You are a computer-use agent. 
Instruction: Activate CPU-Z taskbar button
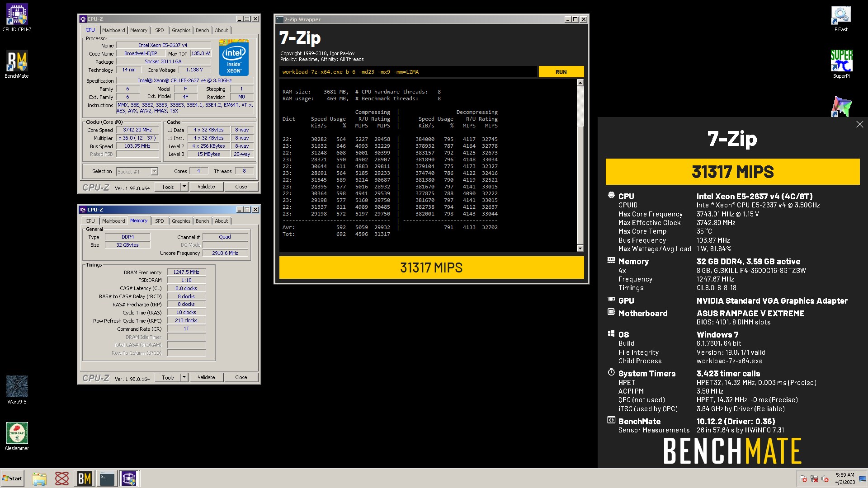(129, 479)
